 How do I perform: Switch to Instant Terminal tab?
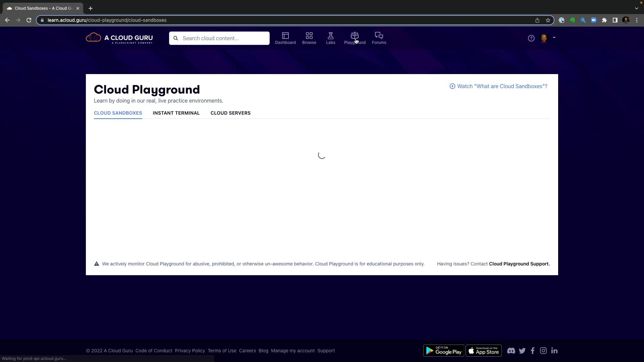click(x=176, y=113)
